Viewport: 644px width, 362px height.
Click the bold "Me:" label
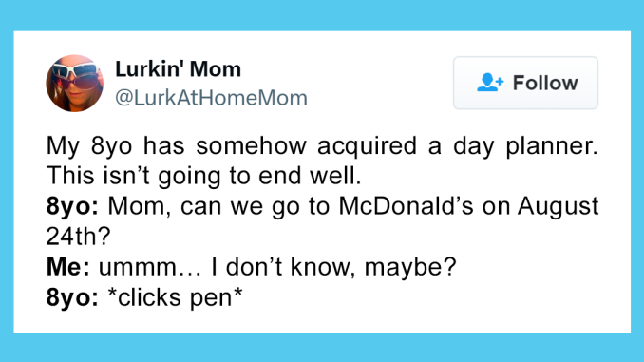tap(67, 267)
